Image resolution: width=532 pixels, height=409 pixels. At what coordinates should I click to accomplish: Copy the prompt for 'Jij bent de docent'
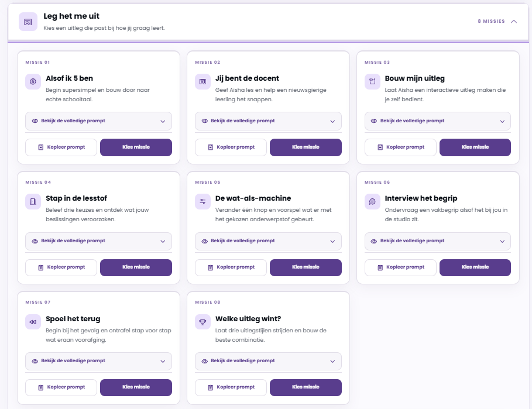231,147
